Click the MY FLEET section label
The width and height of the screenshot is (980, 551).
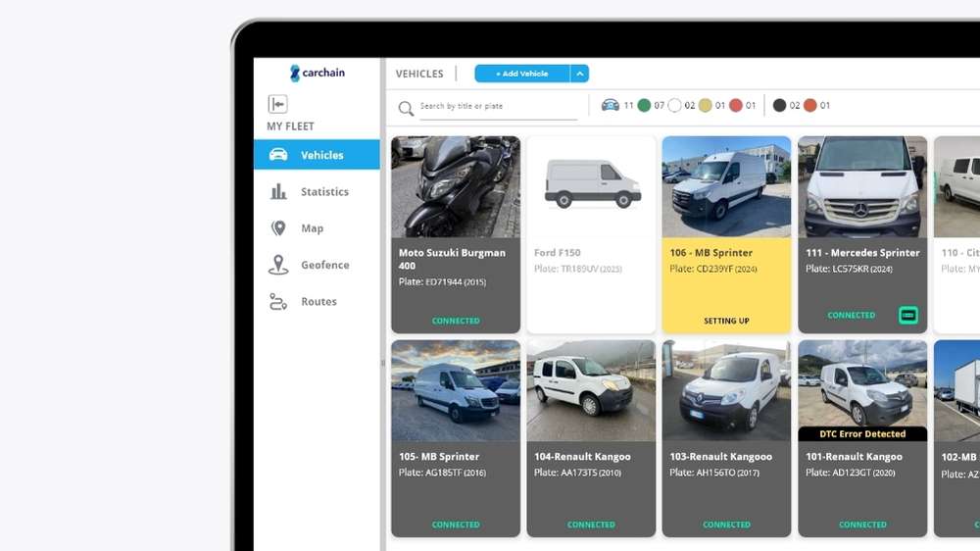291,126
